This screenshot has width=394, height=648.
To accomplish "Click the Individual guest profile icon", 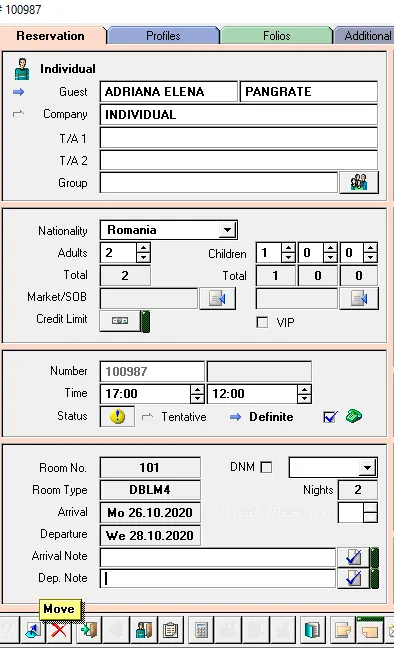I will click(22, 69).
